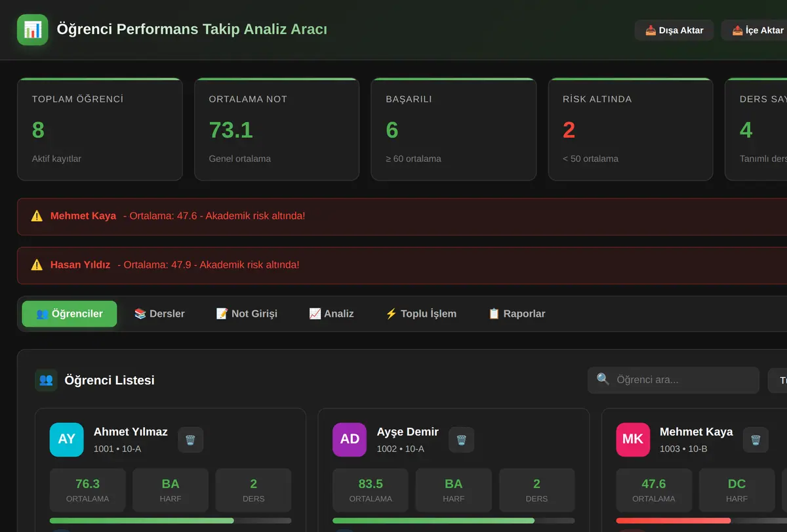Click the Ortalama Not stat card

point(277,129)
